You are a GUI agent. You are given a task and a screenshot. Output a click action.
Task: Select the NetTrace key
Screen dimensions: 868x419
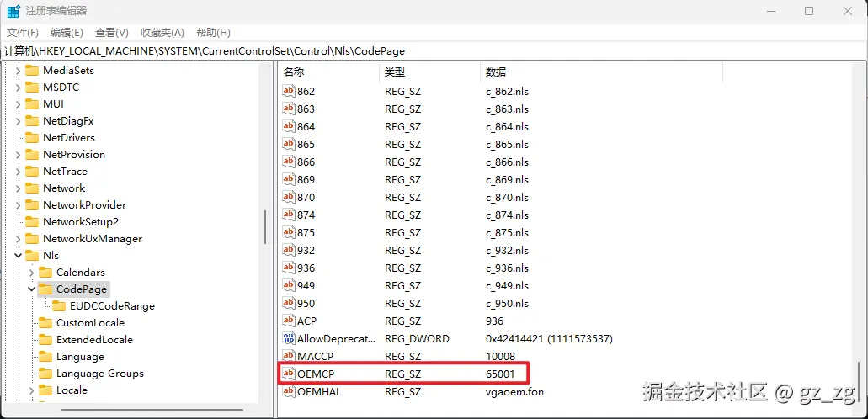(x=65, y=172)
